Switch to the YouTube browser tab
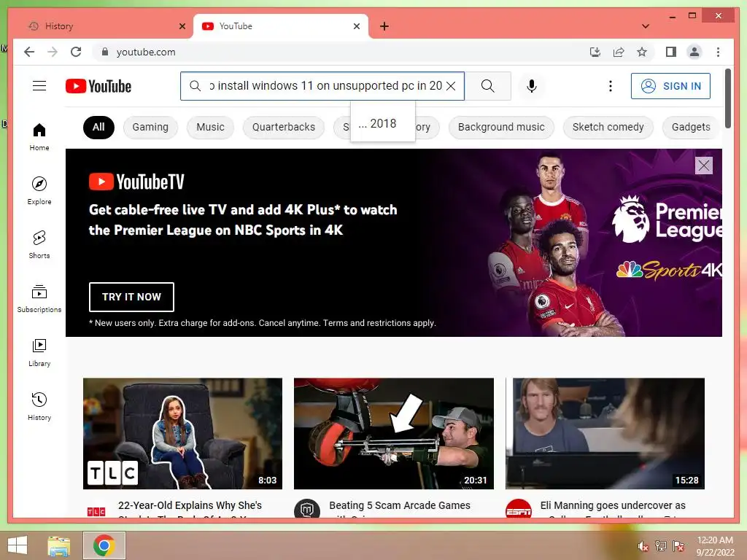The image size is (747, 560). point(281,26)
